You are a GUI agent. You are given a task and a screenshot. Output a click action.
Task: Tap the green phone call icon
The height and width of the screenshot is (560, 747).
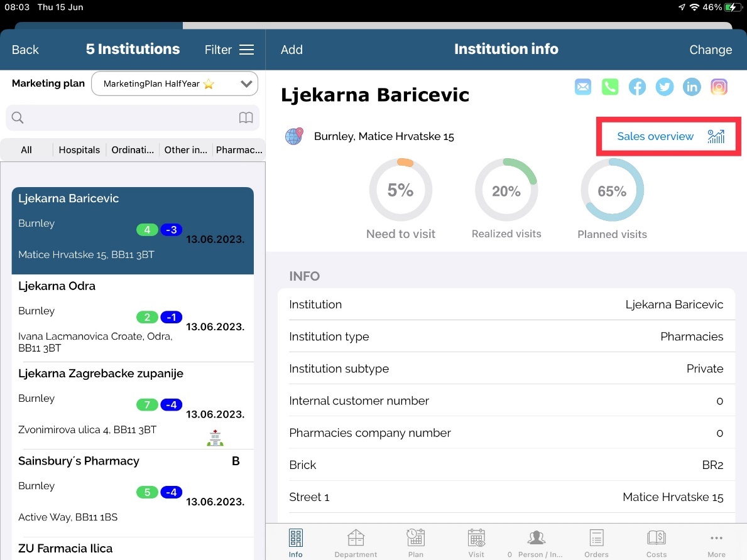610,87
